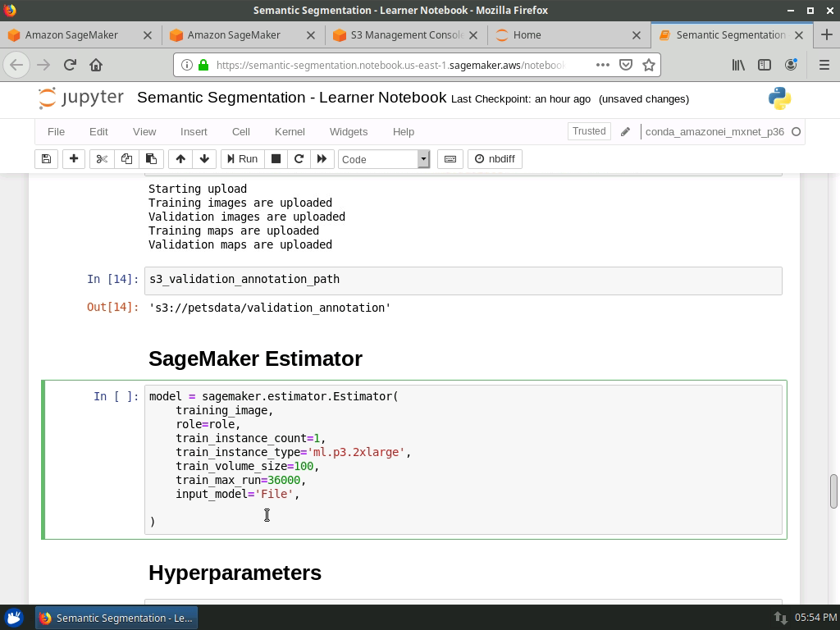Save the notebook with the floppy disk icon
This screenshot has width=840, height=630.
[47, 159]
